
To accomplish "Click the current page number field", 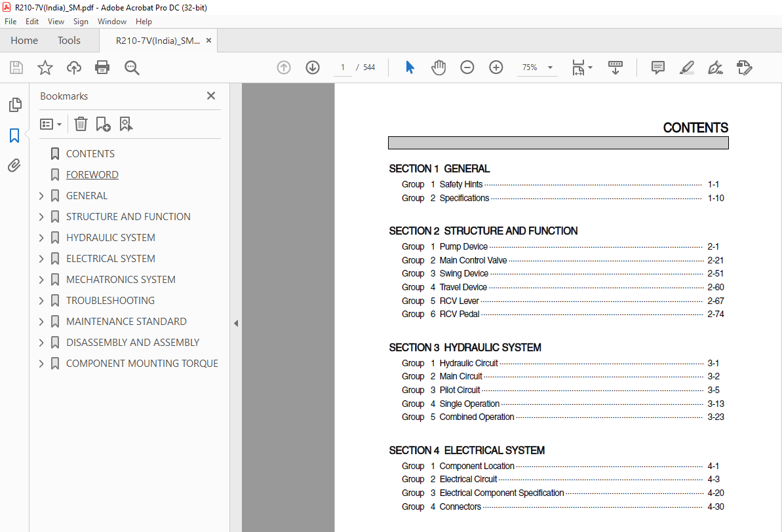I will pos(343,67).
